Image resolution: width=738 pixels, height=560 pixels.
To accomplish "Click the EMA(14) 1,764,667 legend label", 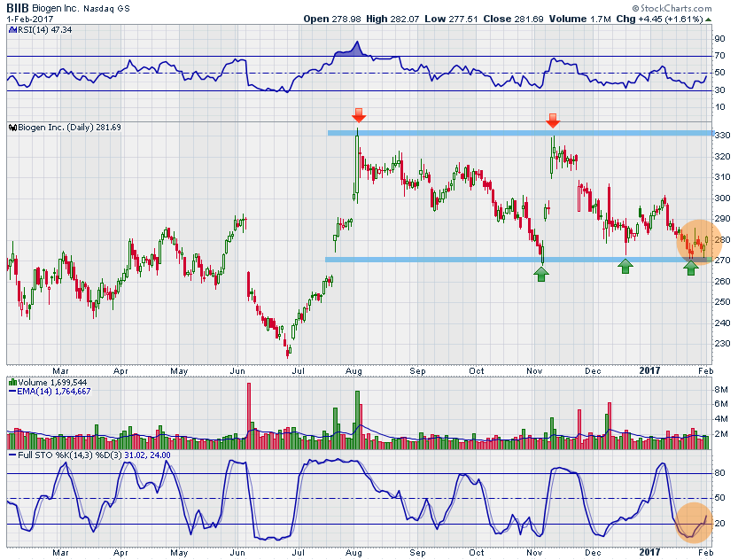I will pyautogui.click(x=54, y=392).
